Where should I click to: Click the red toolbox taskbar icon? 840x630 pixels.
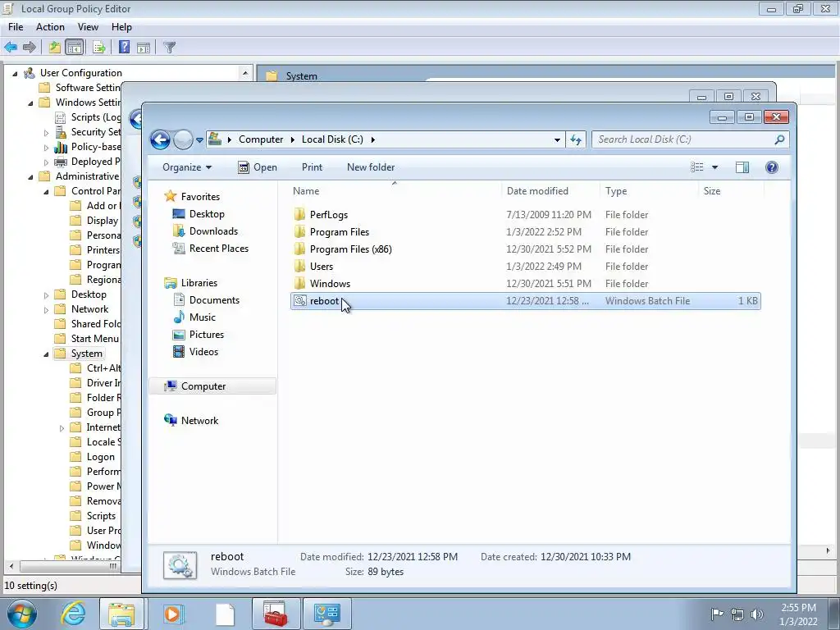tap(276, 614)
